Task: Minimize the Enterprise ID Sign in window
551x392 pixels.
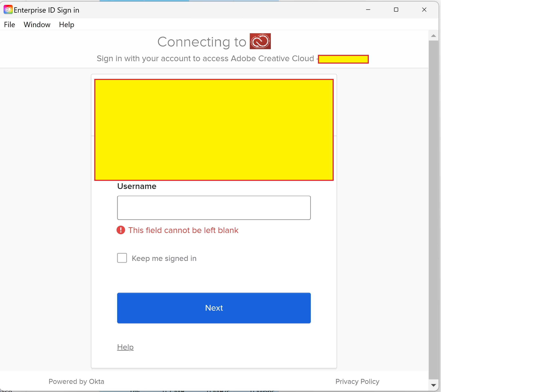Action: click(x=368, y=10)
